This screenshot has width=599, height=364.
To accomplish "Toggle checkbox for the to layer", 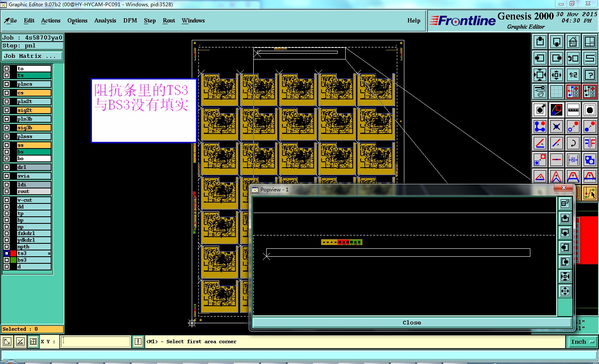I will click(7, 69).
